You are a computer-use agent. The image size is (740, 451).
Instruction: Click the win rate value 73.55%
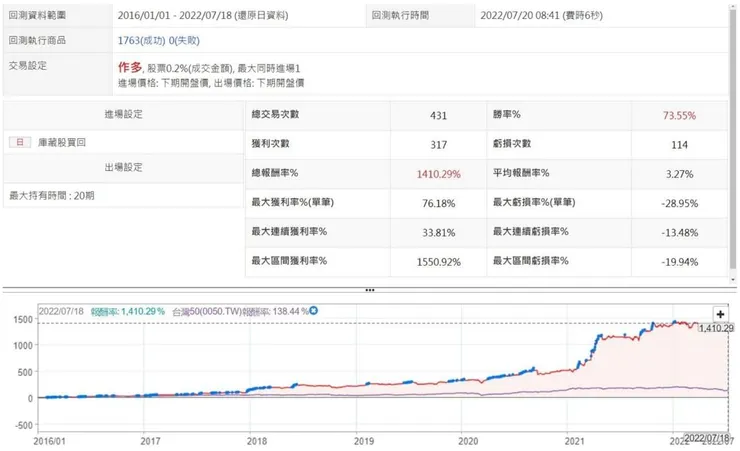[679, 116]
